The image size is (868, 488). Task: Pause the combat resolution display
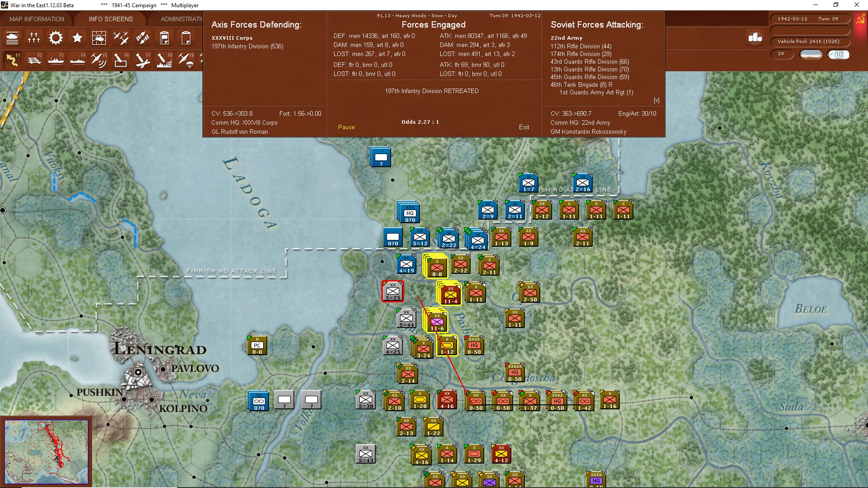tap(346, 127)
